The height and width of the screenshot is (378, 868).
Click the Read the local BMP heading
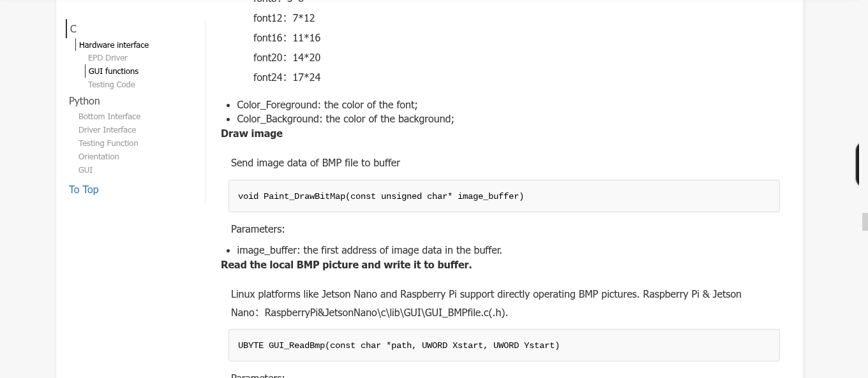pyautogui.click(x=346, y=265)
